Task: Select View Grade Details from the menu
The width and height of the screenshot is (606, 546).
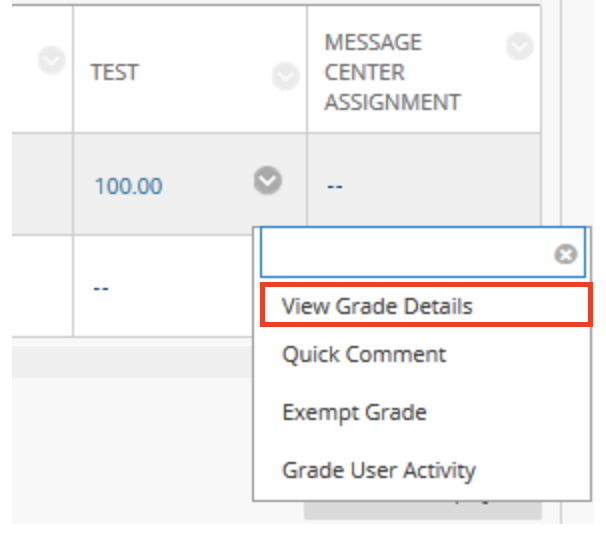Action: (x=377, y=306)
